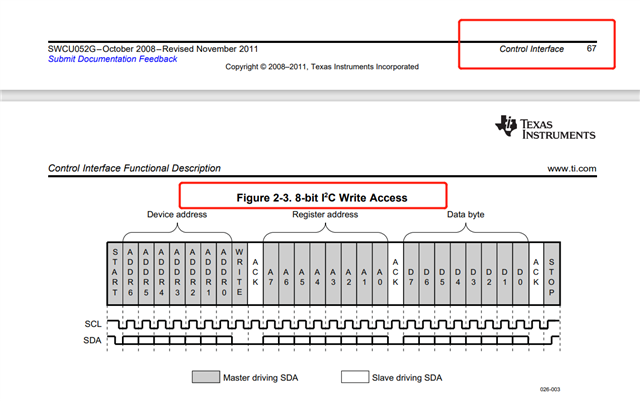Select the A7 register address cell
The image size is (640, 401).
coord(271,273)
